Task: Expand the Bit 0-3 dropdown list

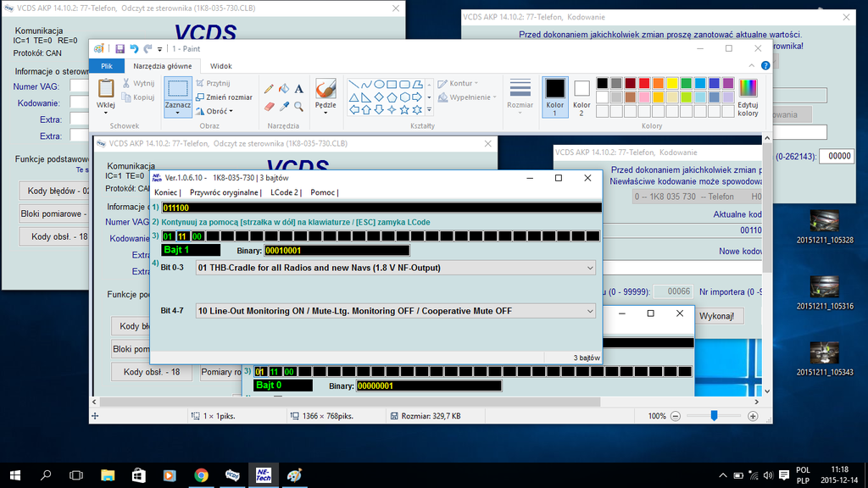Action: tap(590, 268)
